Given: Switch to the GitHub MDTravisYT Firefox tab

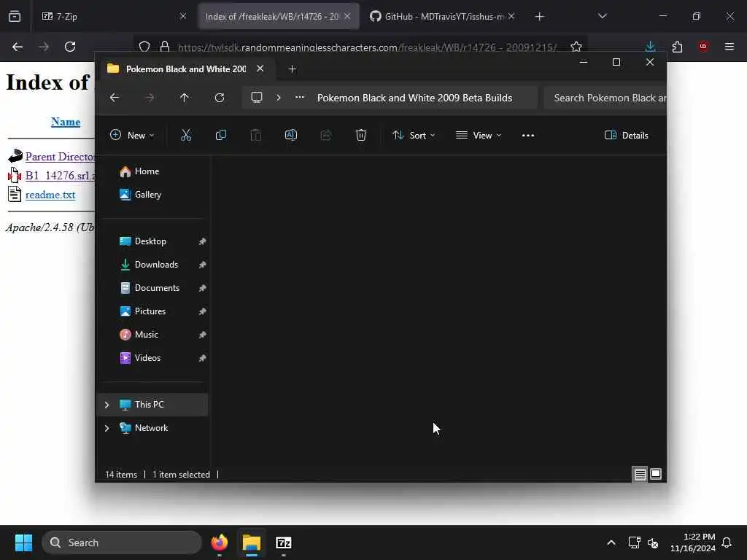Looking at the screenshot, I should [443, 17].
